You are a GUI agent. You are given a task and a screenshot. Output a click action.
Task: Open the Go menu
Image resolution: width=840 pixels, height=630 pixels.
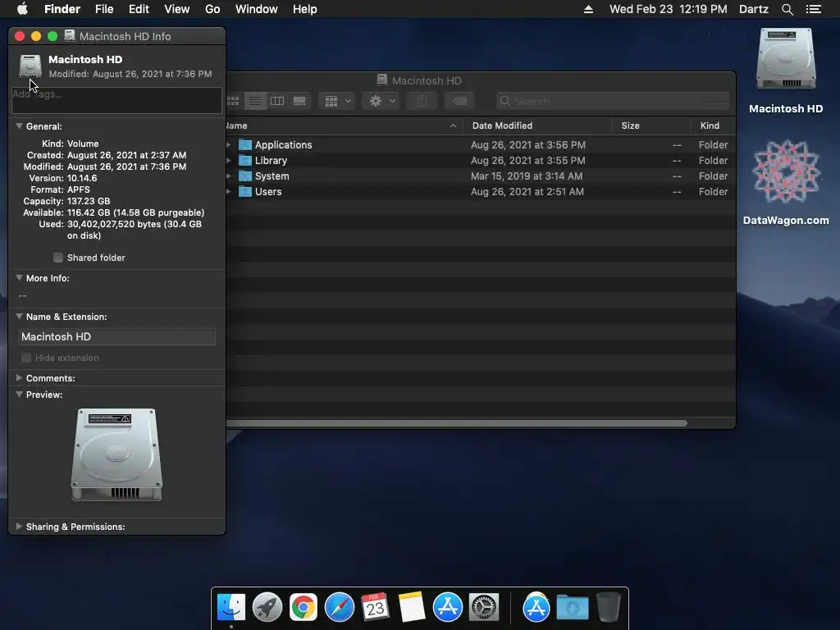[x=212, y=9]
